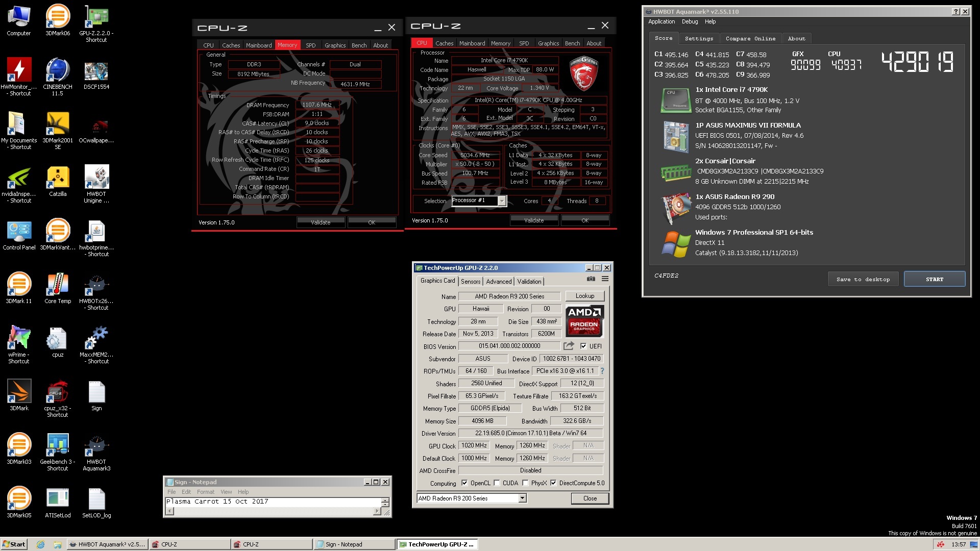This screenshot has width=980, height=551.
Task: Open the HWBOT Aquamark3 desktop icon
Action: (96, 452)
